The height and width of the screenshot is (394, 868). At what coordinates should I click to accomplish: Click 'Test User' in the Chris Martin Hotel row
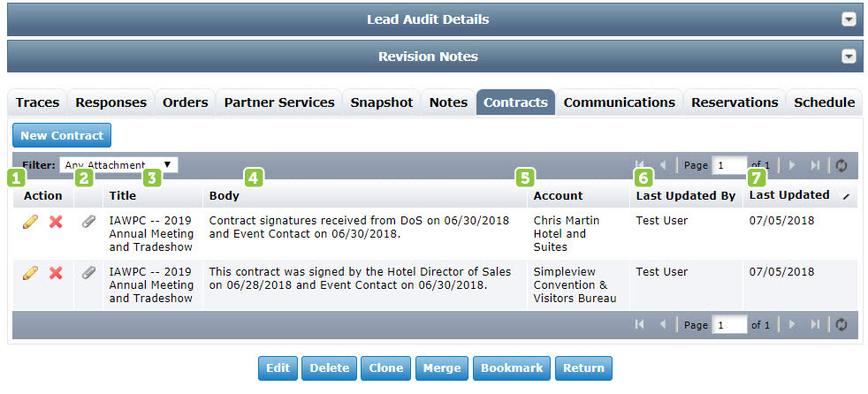661,220
